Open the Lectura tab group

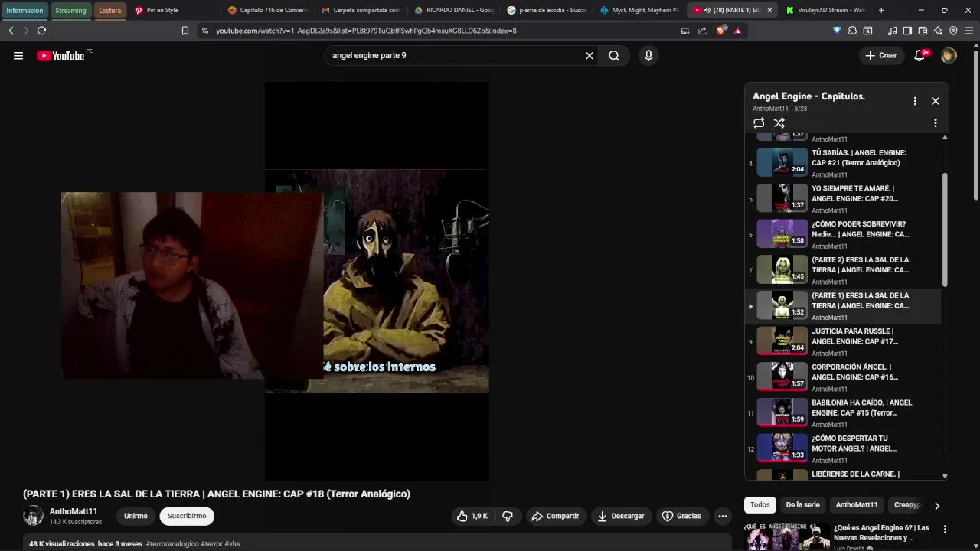tap(109, 11)
